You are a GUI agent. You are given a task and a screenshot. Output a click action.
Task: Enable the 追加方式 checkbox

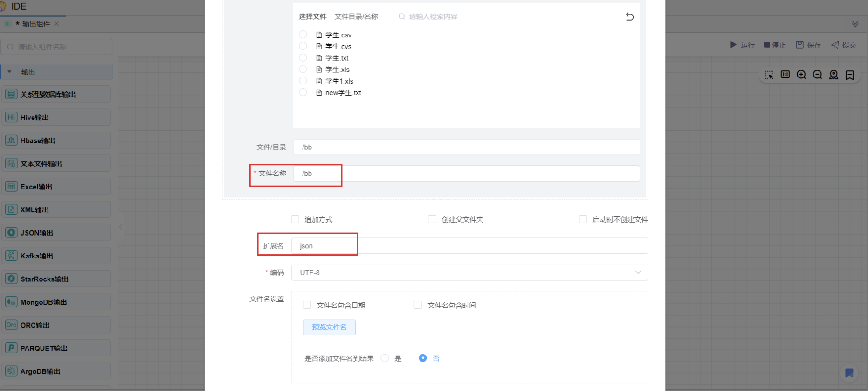[x=295, y=219]
